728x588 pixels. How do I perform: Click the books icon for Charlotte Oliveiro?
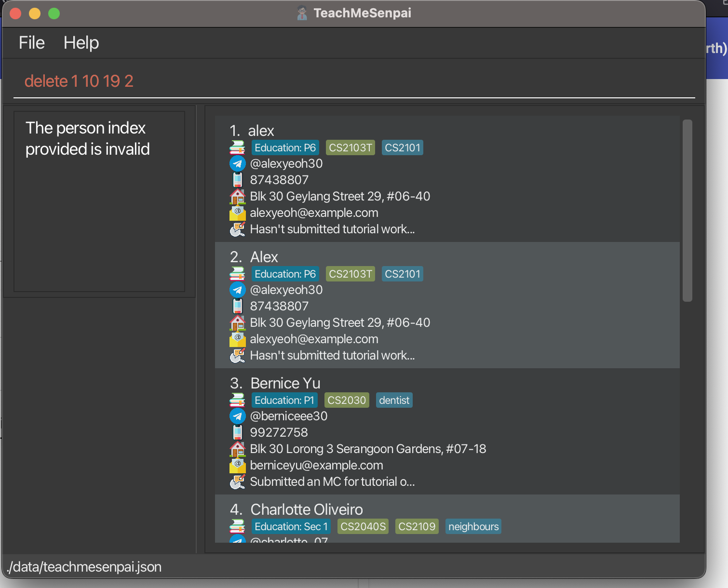tap(237, 526)
